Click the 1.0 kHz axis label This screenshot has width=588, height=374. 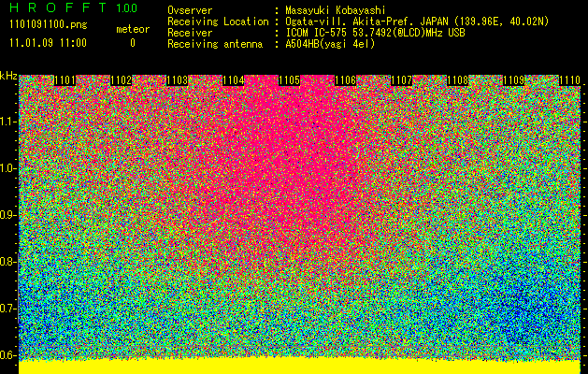(7, 168)
